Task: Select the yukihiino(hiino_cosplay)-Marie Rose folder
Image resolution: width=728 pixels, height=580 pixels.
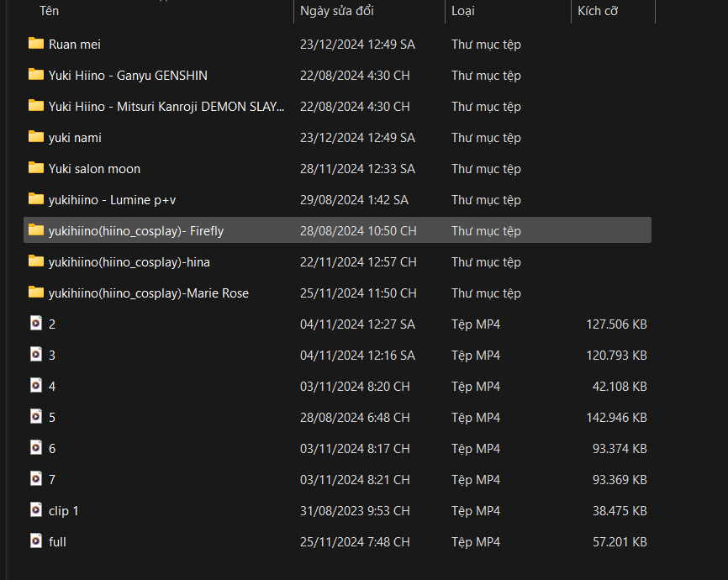Action: pos(149,293)
